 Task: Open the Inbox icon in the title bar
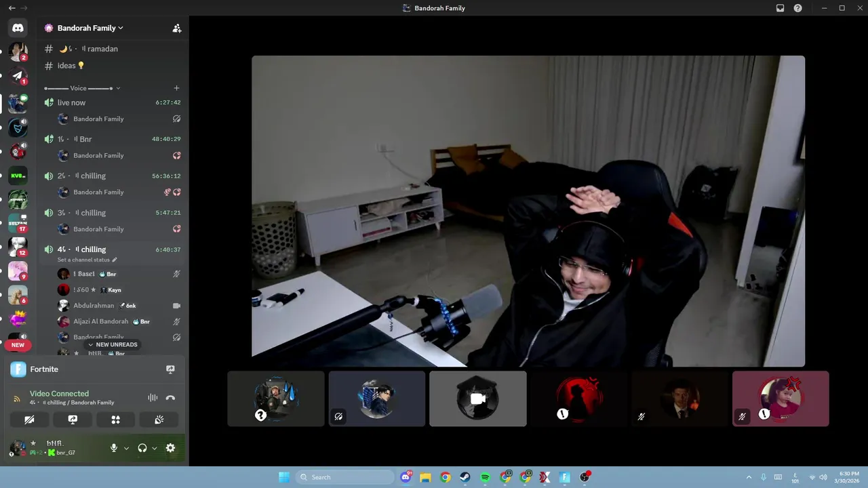[780, 8]
